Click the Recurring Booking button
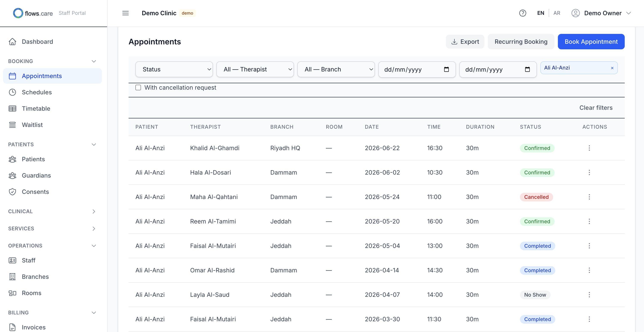The height and width of the screenshot is (332, 644). point(521,42)
